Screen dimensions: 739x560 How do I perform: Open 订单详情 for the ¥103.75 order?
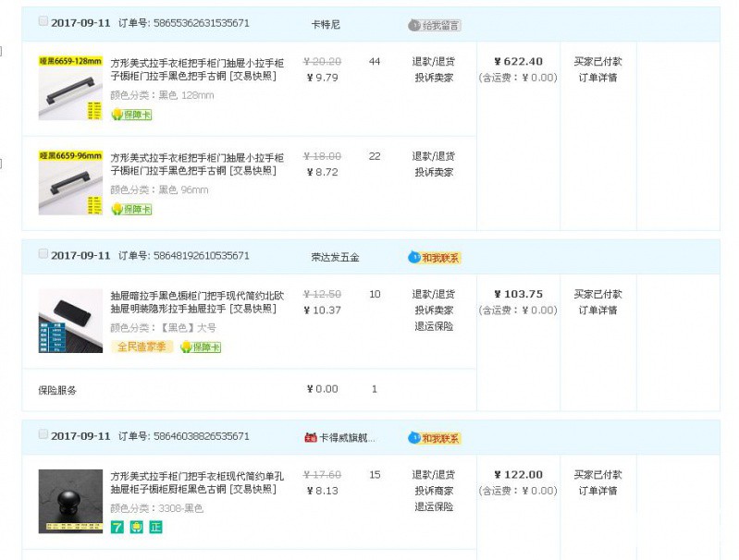pos(597,310)
